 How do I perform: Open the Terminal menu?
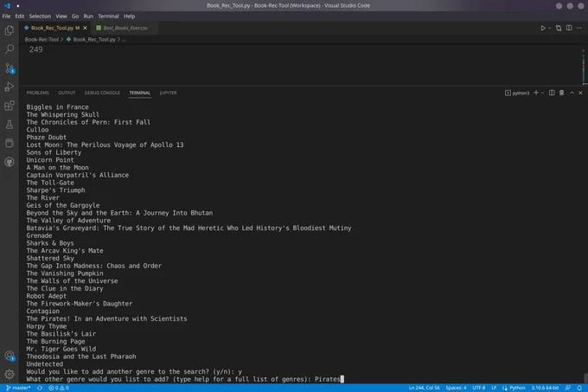108,16
